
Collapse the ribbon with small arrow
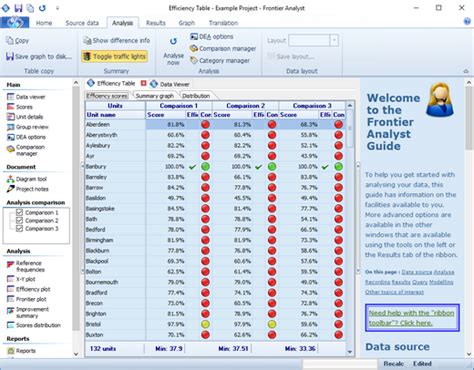[466, 71]
